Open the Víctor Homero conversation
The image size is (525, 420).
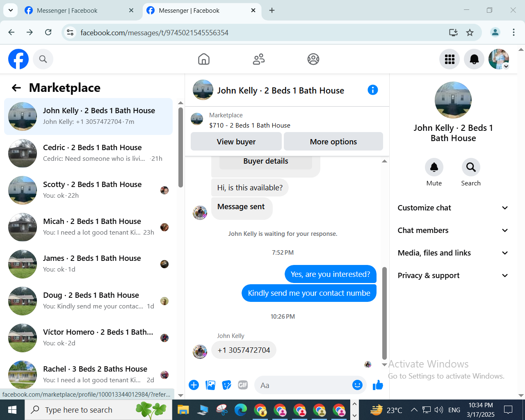pos(88,338)
